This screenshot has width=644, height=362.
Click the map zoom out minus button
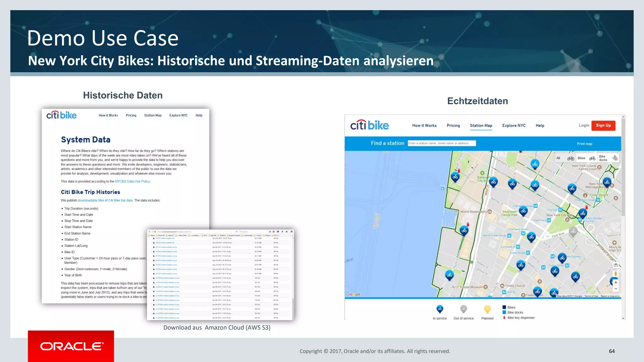[x=616, y=289]
